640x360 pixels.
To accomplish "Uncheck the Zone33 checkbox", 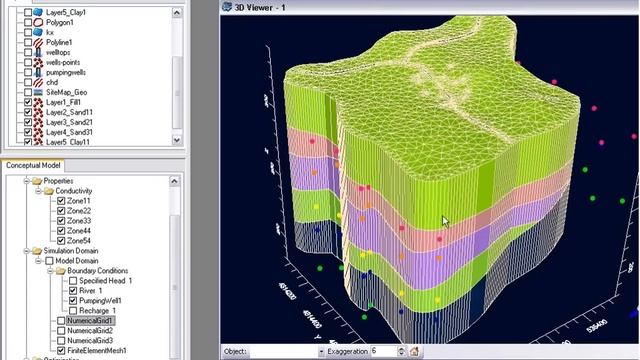I will point(61,221).
